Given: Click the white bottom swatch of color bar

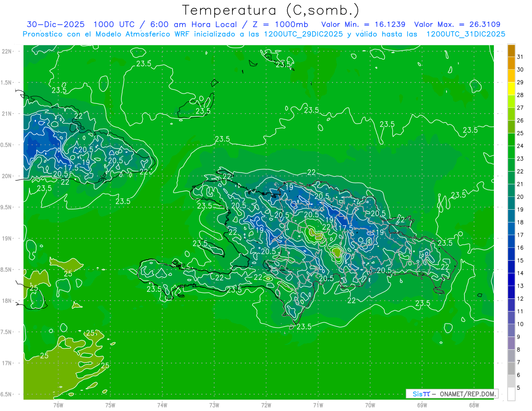Looking at the screenshot, I should [x=511, y=394].
